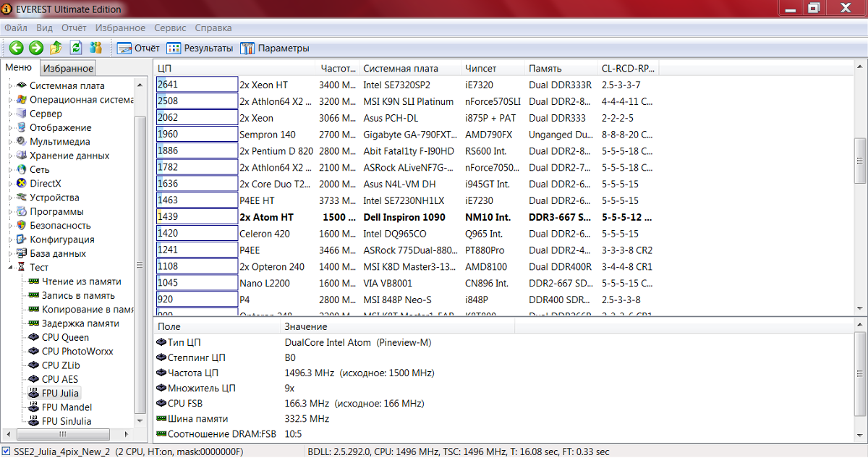Select FPU Mandel benchmark in tree

67,407
